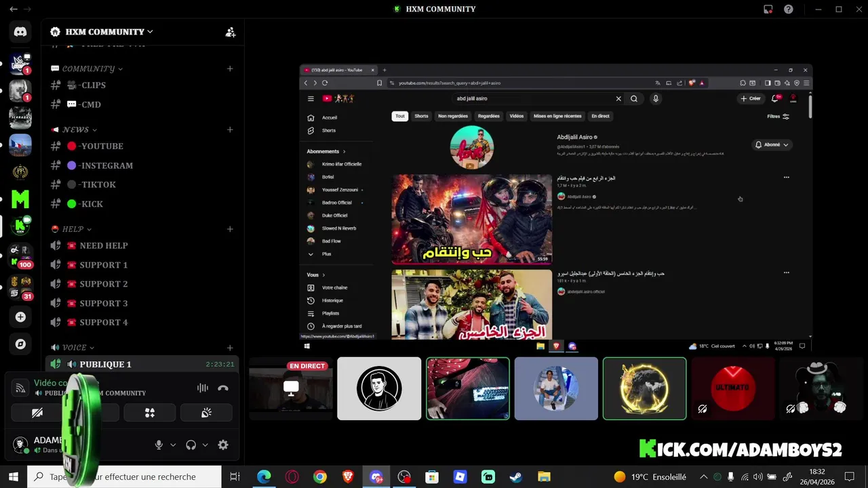Add a channel to NEWS category
This screenshot has height=488, width=868.
pos(230,129)
